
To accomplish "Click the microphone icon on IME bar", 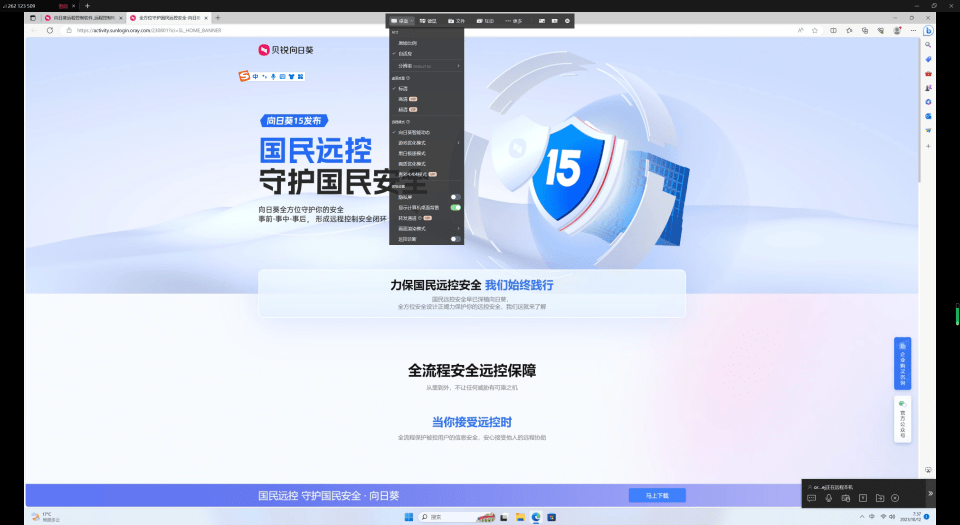I will pos(273,76).
